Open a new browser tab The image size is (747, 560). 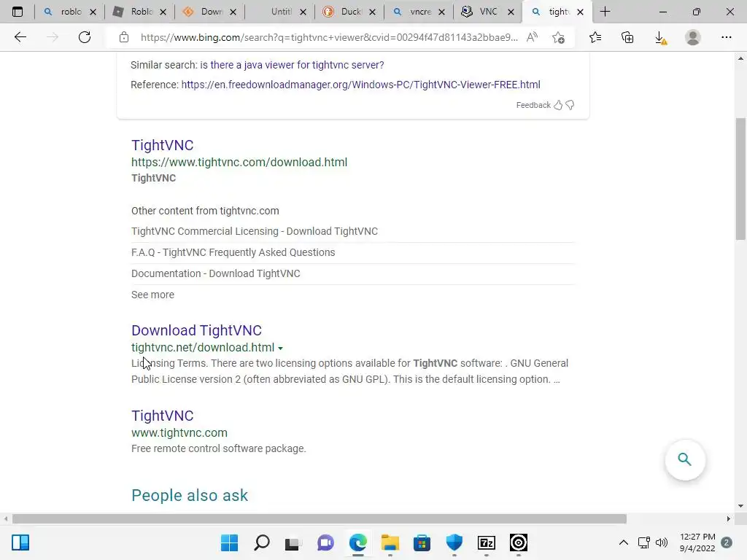605,12
